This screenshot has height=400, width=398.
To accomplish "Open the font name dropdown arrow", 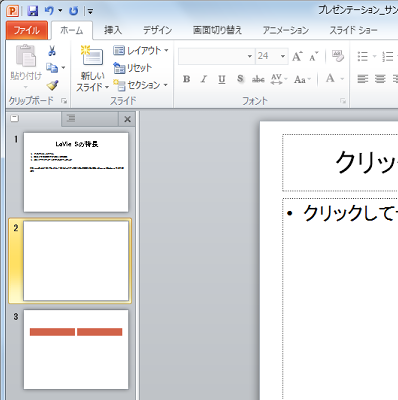I will point(250,56).
